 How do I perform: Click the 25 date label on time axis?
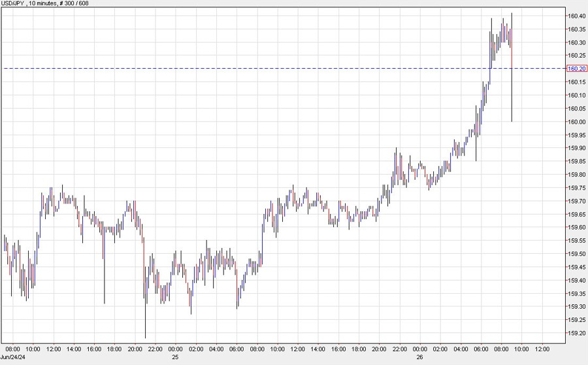pyautogui.click(x=175, y=356)
